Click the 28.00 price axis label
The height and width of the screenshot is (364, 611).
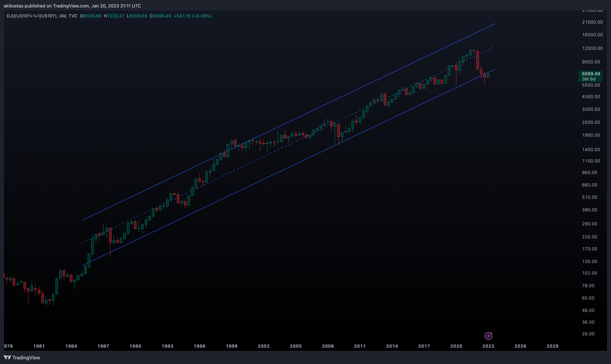click(x=588, y=334)
